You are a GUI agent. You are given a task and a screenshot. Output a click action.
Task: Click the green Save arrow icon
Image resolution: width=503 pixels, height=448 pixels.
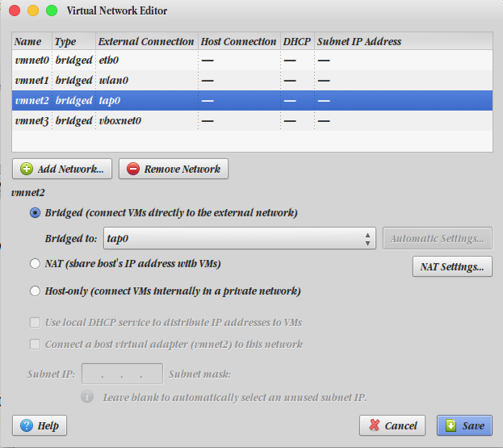click(451, 425)
